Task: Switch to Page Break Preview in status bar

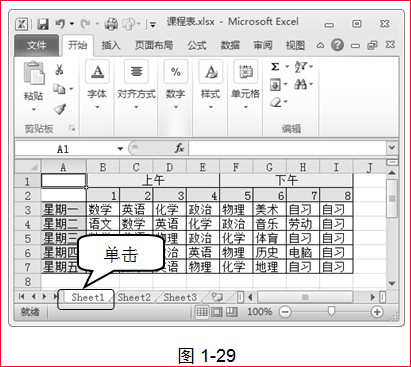Action: click(232, 312)
